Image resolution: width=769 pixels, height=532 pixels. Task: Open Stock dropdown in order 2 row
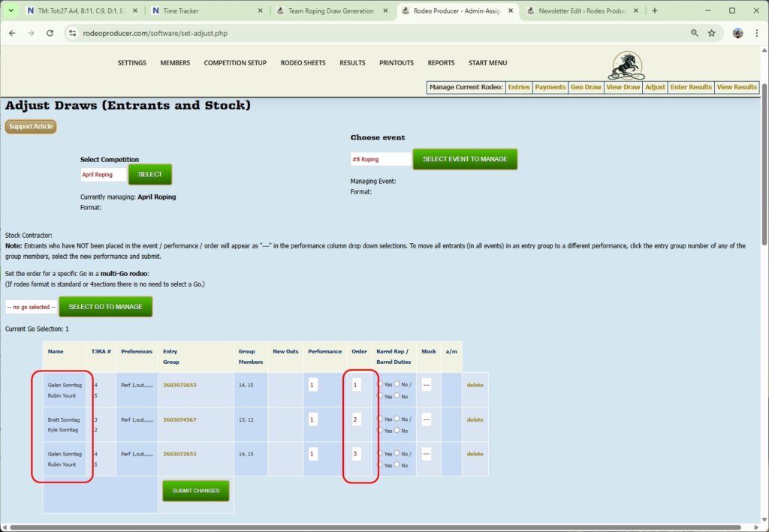pos(427,419)
